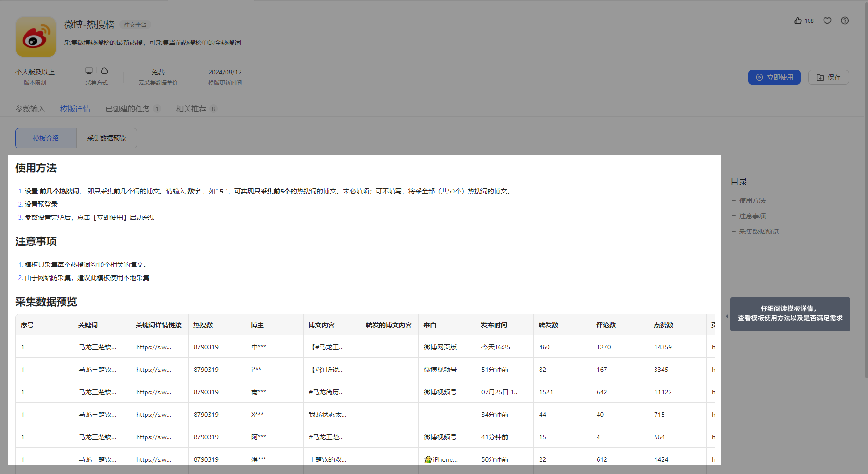The width and height of the screenshot is (868, 474).
Task: Jump to 使用方法 in the table of contents
Action: pyautogui.click(x=752, y=200)
